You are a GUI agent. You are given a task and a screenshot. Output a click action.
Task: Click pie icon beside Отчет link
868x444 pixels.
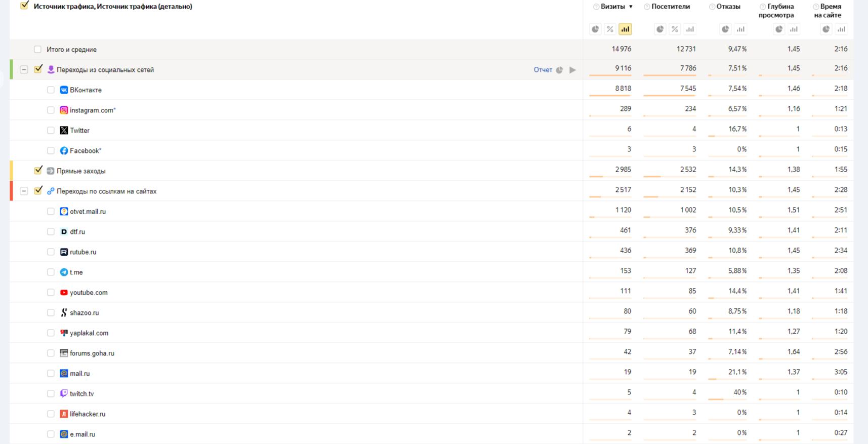(559, 70)
